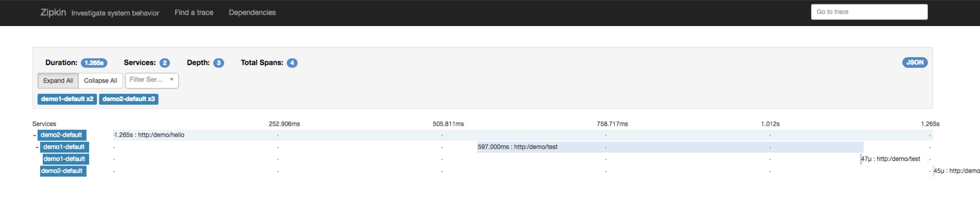
Task: Click the Total Spans badge 4
Action: coord(292,63)
